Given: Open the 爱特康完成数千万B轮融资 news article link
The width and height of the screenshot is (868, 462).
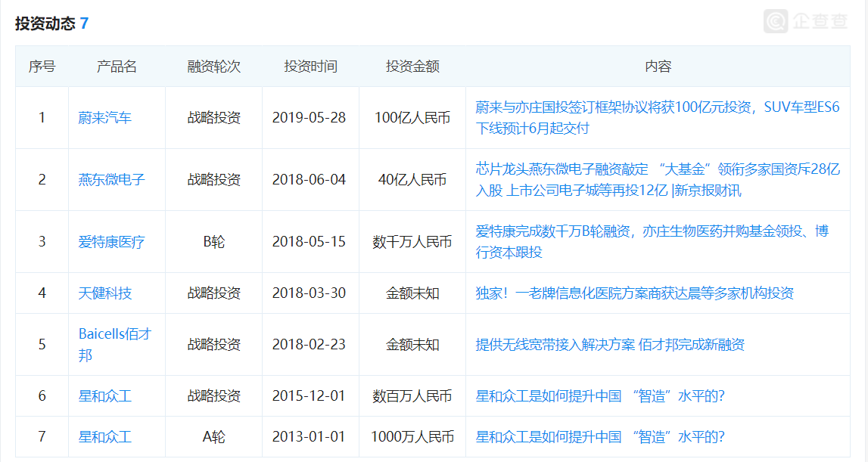Looking at the screenshot, I should click(652, 242).
